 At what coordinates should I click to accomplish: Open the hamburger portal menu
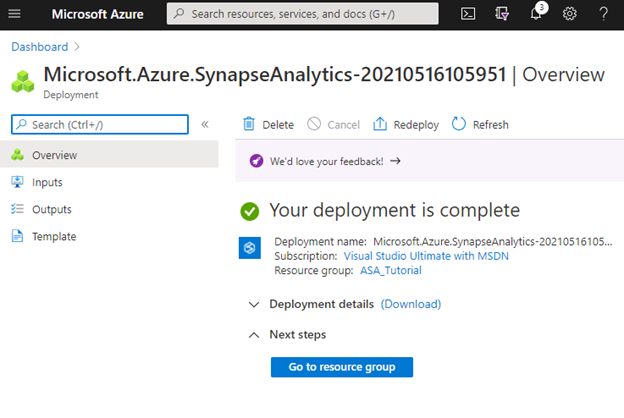(x=14, y=14)
